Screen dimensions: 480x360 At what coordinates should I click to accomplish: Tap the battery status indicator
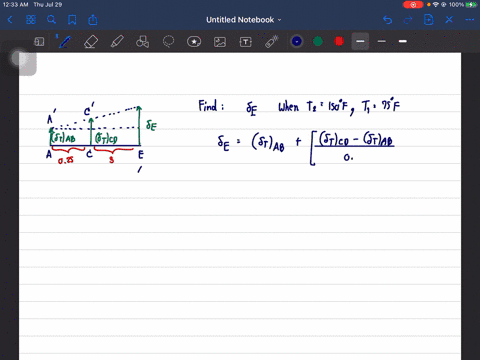tap(472, 5)
